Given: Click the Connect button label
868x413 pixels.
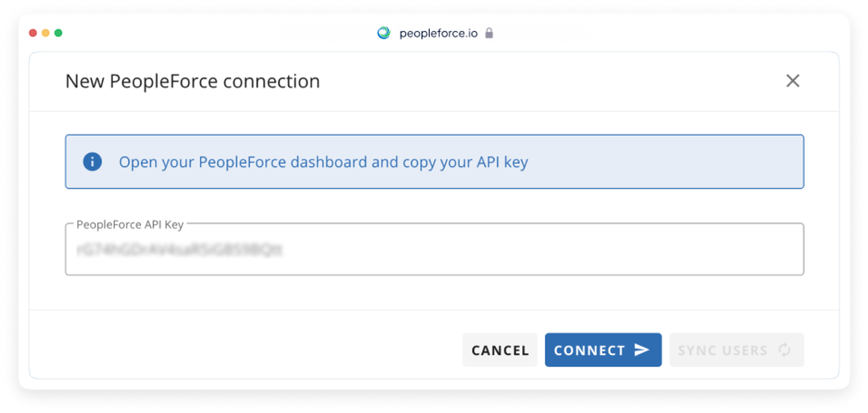Looking at the screenshot, I should tap(590, 350).
